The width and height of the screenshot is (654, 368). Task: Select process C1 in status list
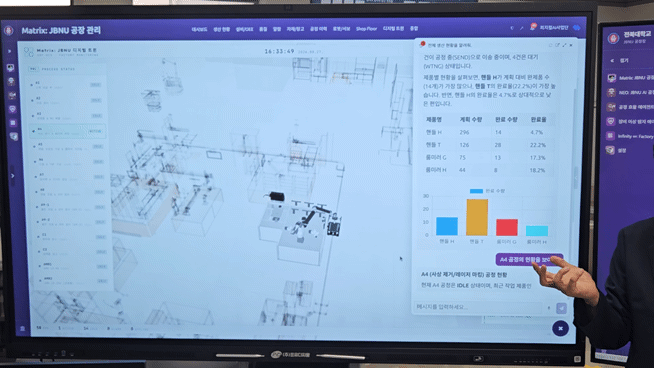coord(73,237)
